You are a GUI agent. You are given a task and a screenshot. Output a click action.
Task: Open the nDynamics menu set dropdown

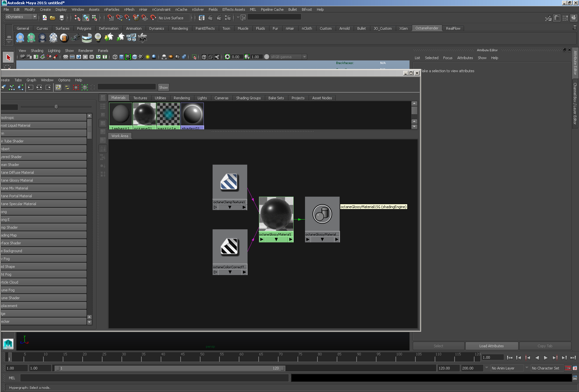21,17
